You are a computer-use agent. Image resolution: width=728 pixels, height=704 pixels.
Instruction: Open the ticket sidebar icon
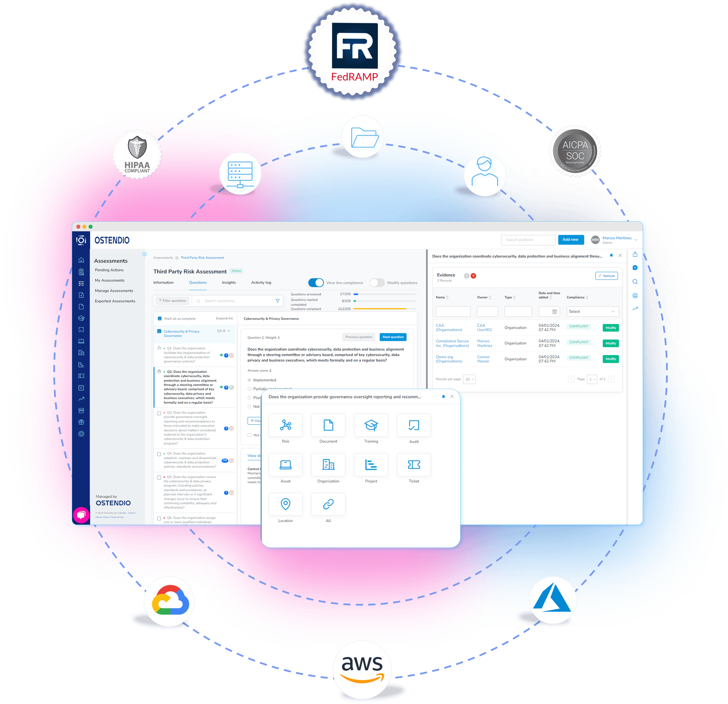(81, 376)
